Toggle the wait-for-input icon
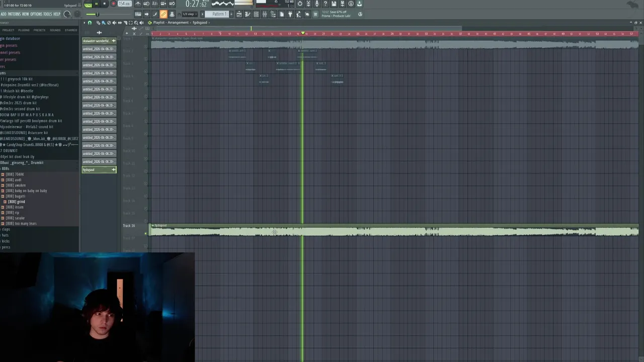Screen dimensions: 644x362 [146, 4]
